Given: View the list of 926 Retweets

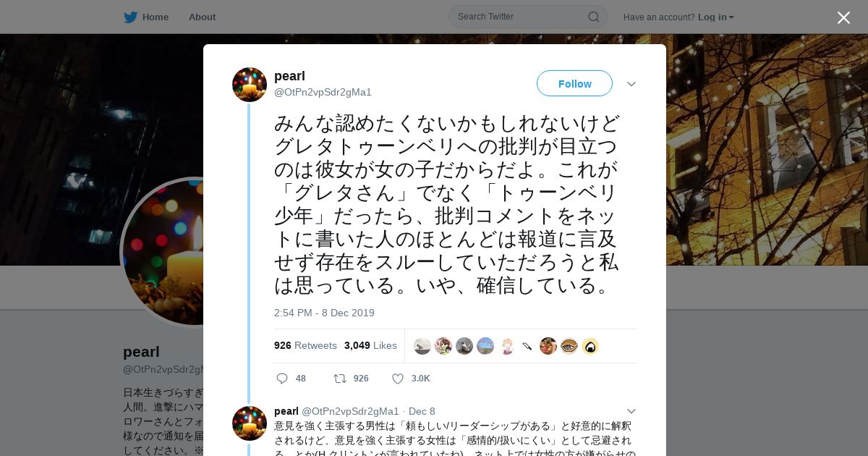Looking at the screenshot, I should pyautogui.click(x=305, y=345).
